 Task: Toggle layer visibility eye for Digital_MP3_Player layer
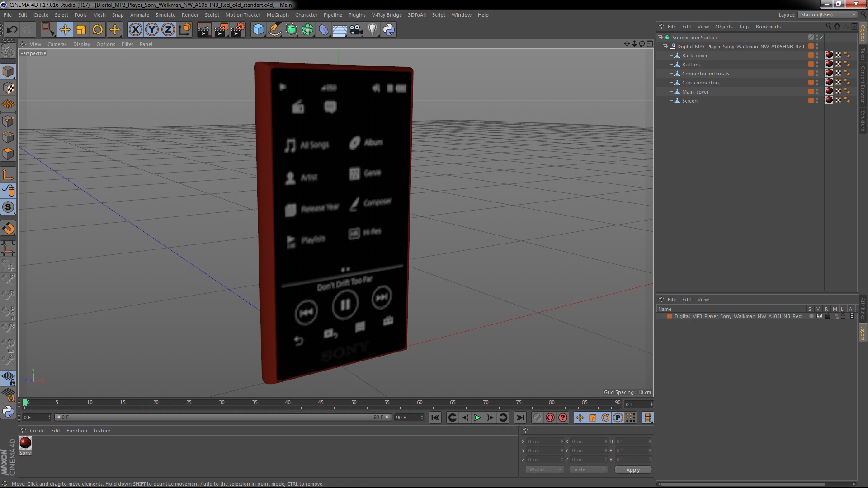(819, 316)
